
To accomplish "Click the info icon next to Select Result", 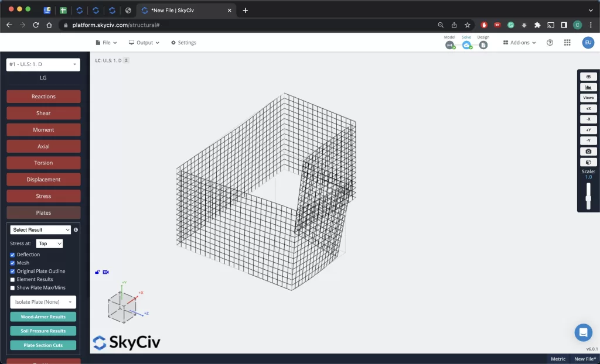I will point(76,230).
